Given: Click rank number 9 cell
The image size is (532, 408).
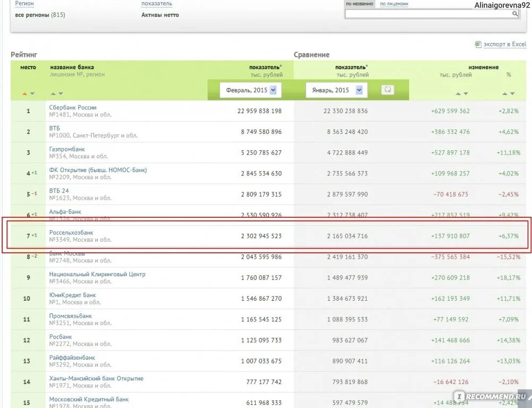Looking at the screenshot, I should (x=28, y=278).
